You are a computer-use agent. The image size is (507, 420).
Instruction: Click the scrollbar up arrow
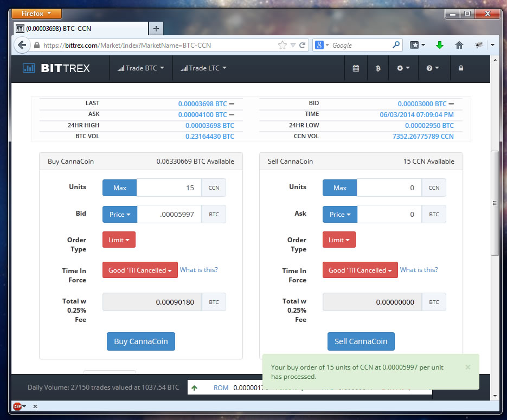coord(495,60)
